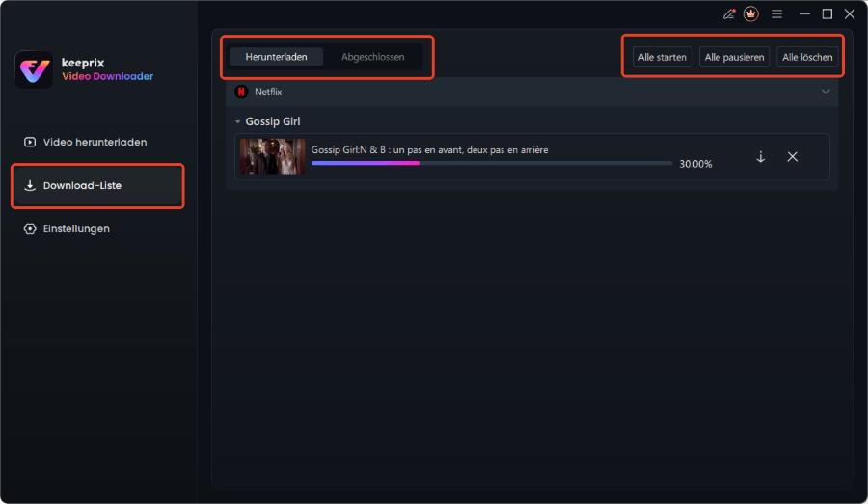Viewport: 868px width, 504px height.
Task: Open Einstellungen in the sidebar
Action: pos(67,228)
